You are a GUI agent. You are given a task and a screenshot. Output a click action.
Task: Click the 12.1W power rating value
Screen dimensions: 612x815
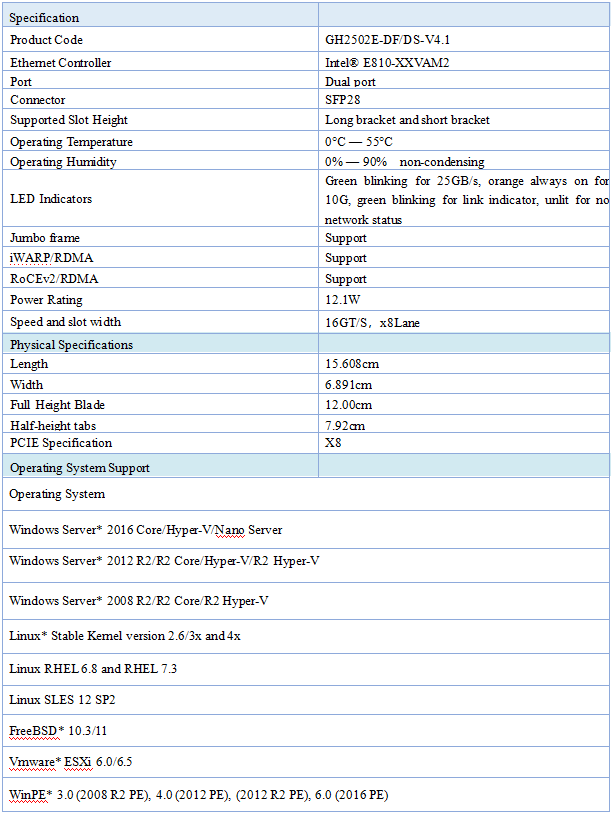[344, 300]
